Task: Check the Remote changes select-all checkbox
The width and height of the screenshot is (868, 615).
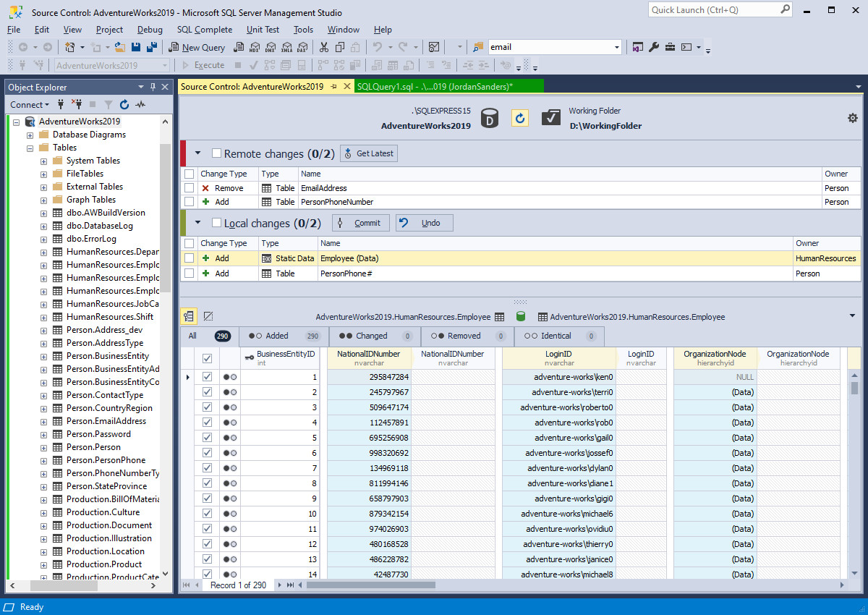Action: [x=215, y=153]
